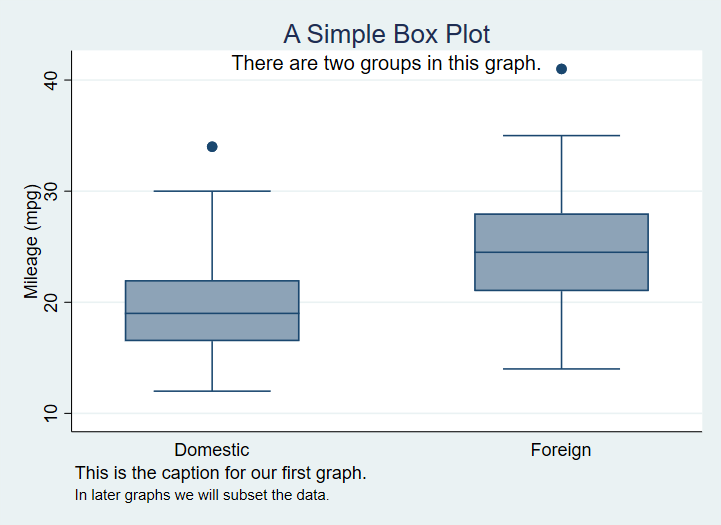Click the caption for our first graph

coord(221,472)
